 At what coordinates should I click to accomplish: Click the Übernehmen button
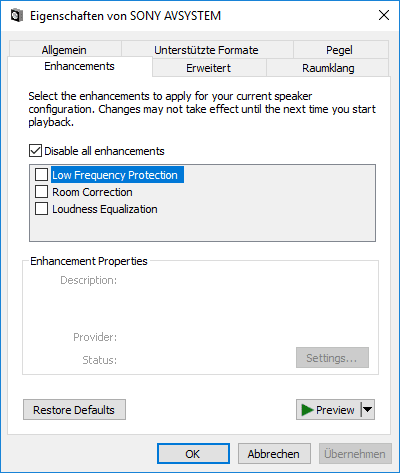355,453
